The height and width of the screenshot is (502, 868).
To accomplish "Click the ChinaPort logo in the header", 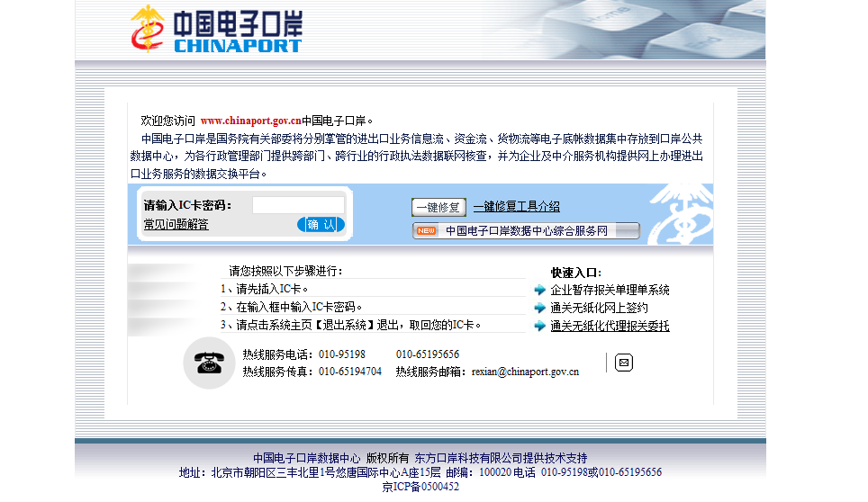I will [214, 29].
